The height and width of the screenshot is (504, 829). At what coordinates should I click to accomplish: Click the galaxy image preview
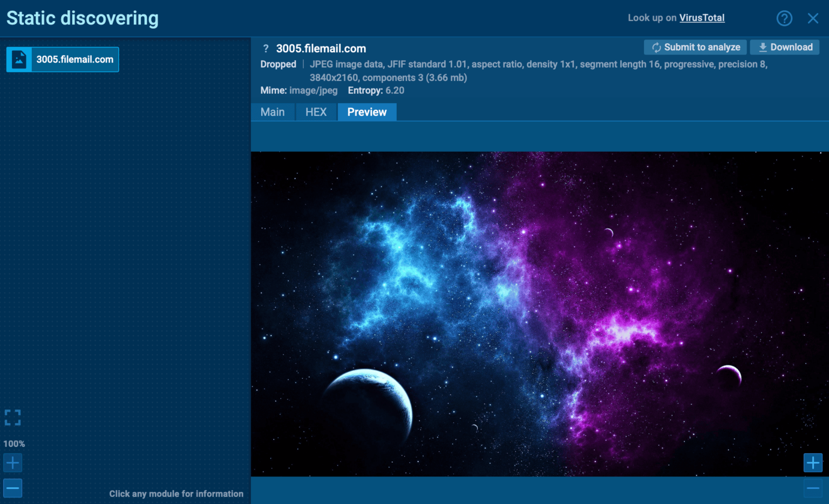(540, 314)
